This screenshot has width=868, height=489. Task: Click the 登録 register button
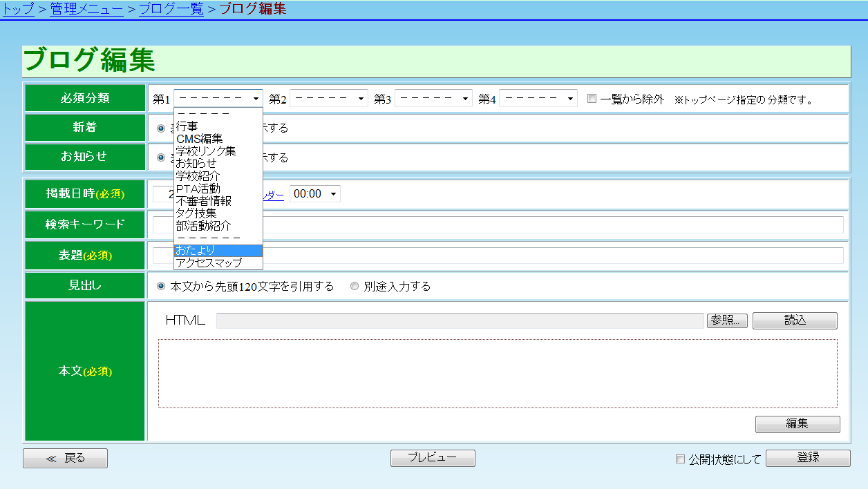pyautogui.click(x=808, y=458)
